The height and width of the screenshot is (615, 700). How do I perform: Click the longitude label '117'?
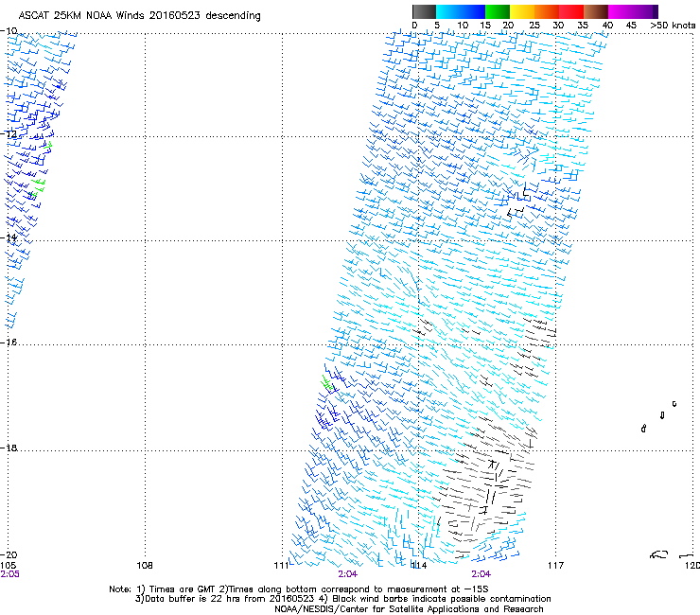click(556, 566)
